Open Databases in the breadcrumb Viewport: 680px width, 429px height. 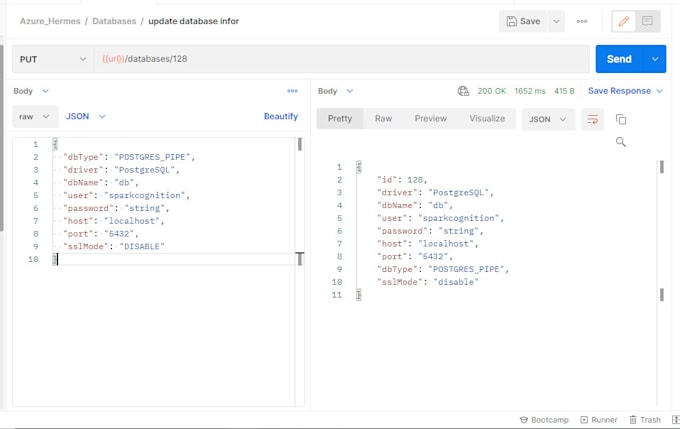pyautogui.click(x=114, y=21)
